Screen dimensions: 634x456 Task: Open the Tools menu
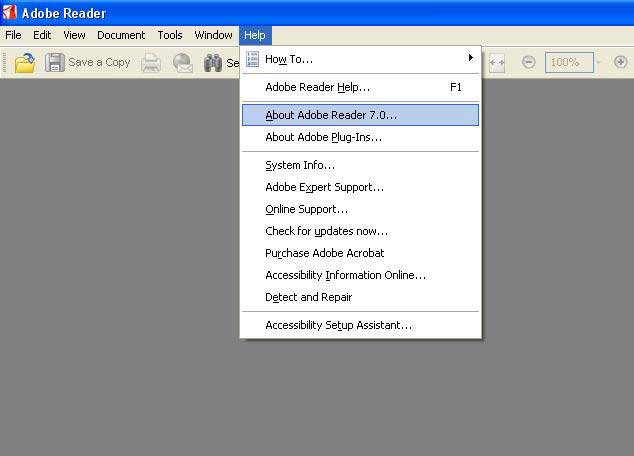point(170,35)
